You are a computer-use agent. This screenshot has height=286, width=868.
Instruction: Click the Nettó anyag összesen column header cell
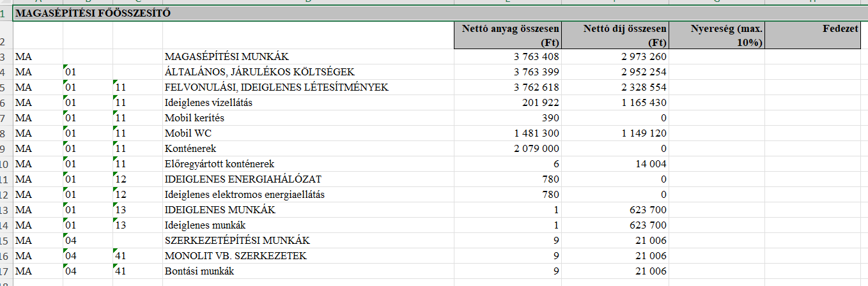(x=508, y=36)
